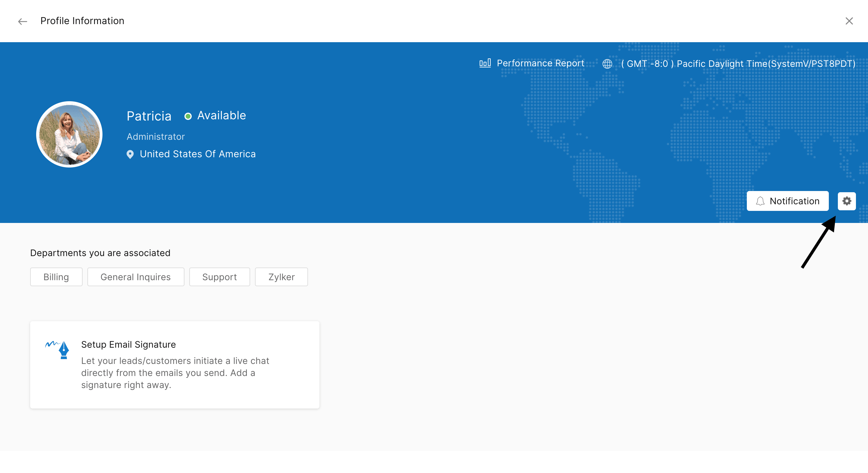Click the location pin icon
Screen dimensions: 868x473
click(x=130, y=154)
